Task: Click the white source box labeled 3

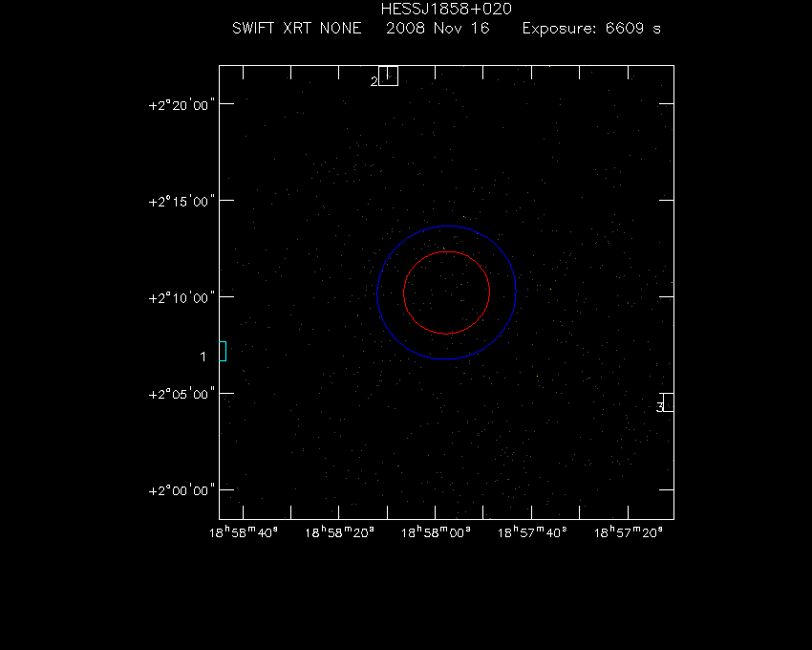Action: (669, 402)
